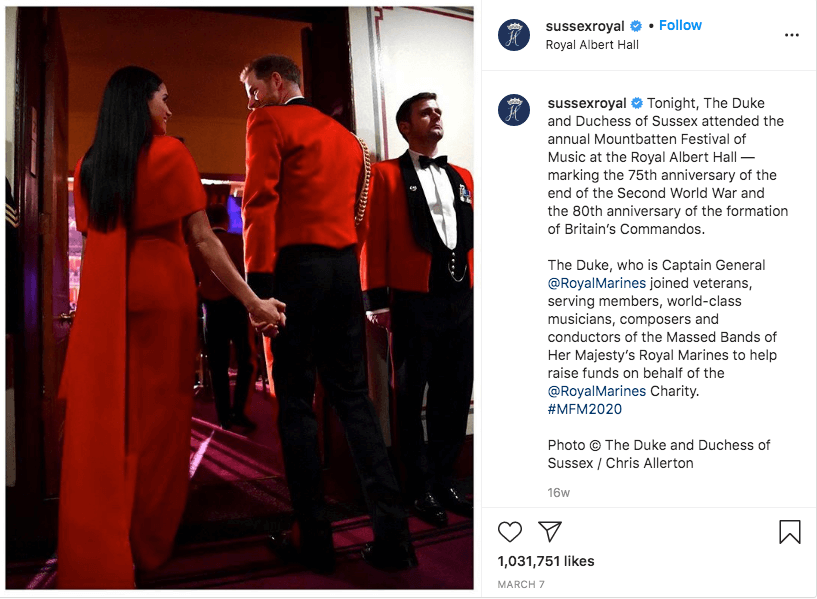817x599 pixels.
Task: View the 1,031,751 likes list
Action: point(546,561)
